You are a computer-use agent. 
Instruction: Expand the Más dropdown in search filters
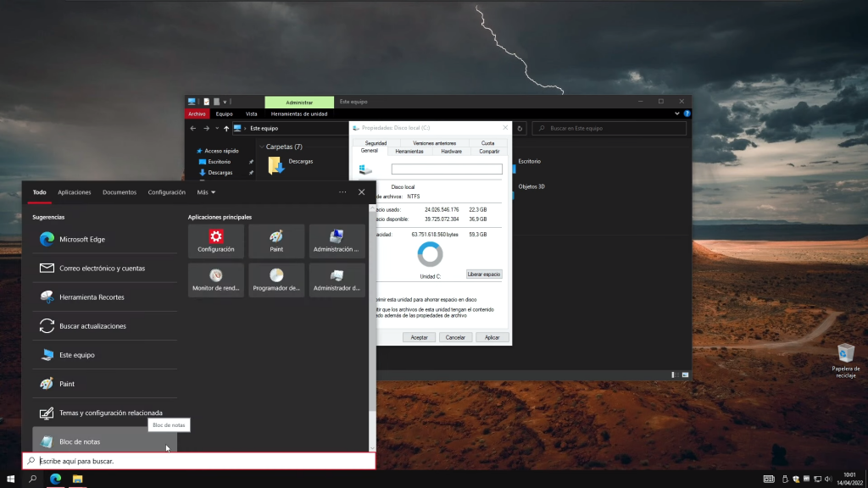(x=206, y=192)
